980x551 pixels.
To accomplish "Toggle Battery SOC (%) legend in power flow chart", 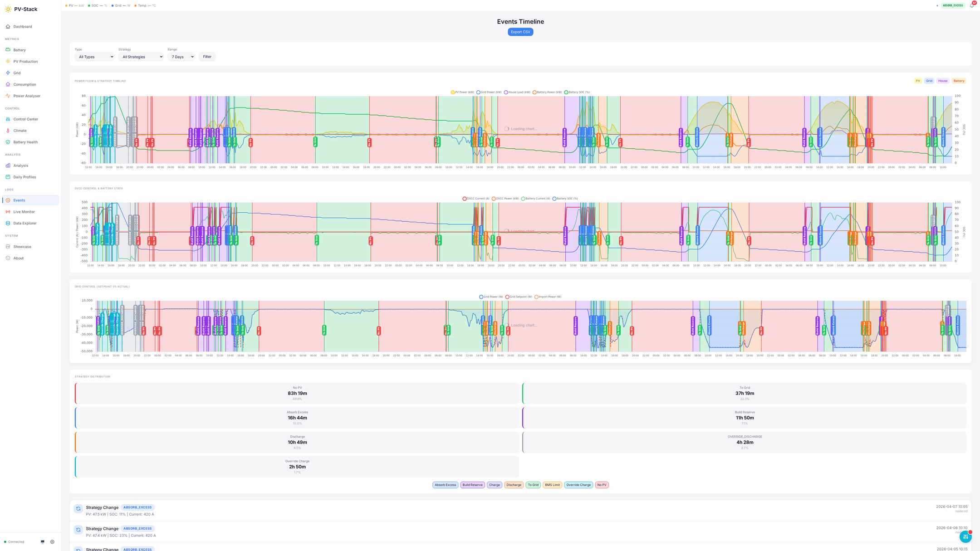I will click(x=577, y=92).
